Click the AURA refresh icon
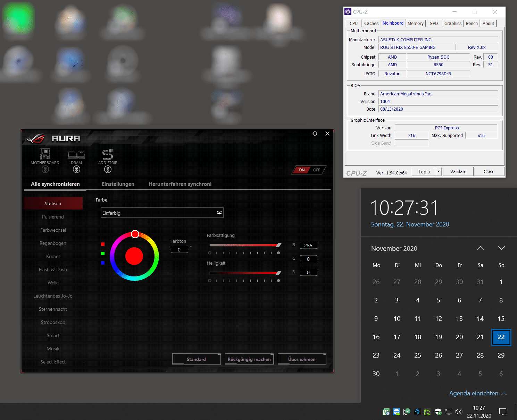This screenshot has width=517, height=420. (315, 134)
